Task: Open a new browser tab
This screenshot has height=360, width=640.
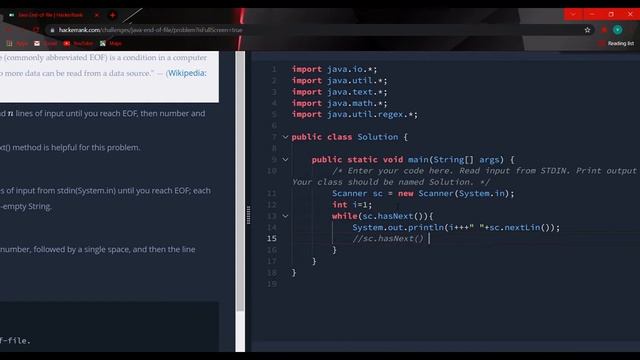Action: [113, 15]
